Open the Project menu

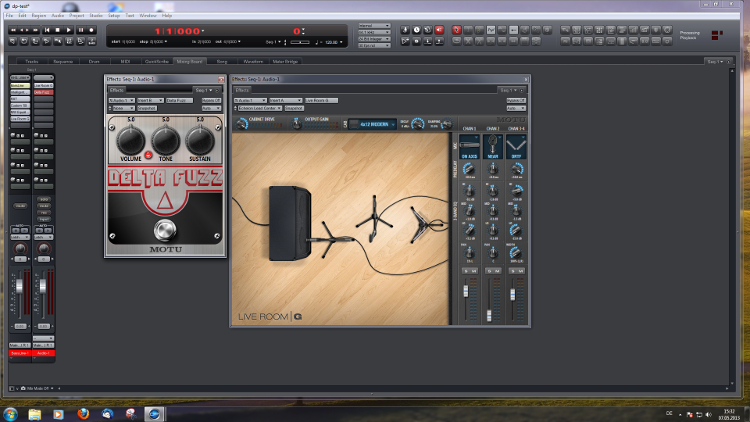pyautogui.click(x=77, y=15)
